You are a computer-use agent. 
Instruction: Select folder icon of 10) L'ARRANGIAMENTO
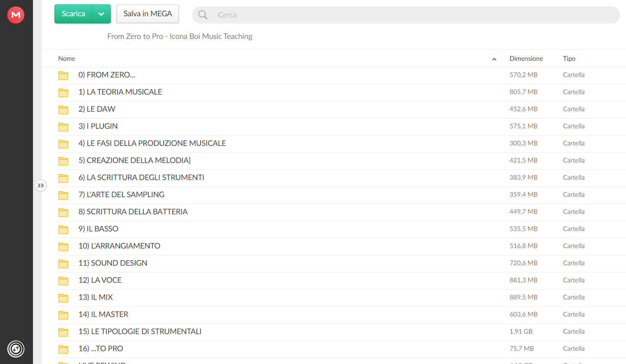63,246
